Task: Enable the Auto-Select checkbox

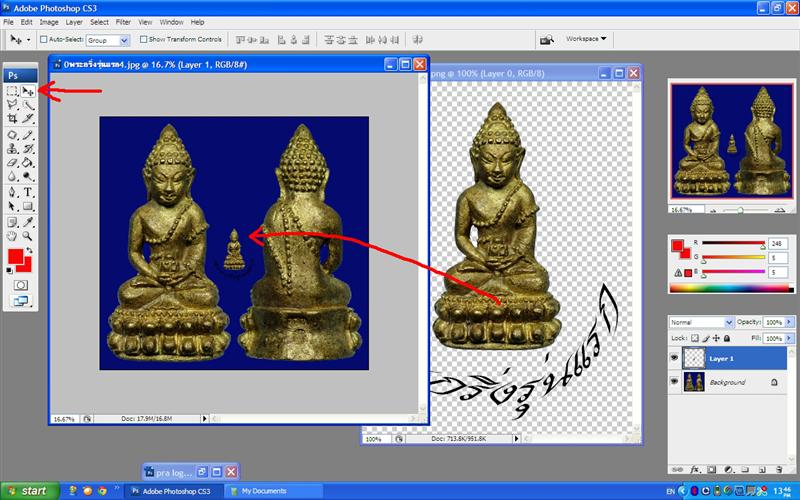Action: [44, 40]
